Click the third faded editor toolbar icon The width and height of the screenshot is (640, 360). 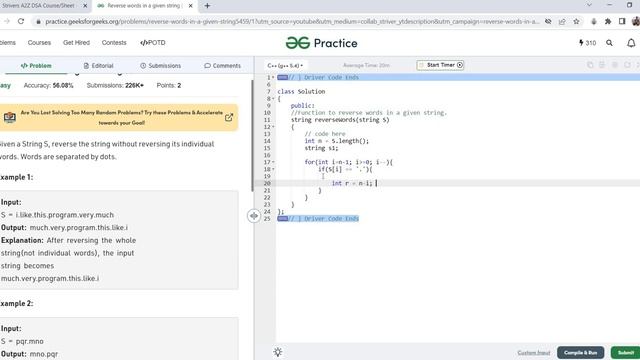pos(615,65)
